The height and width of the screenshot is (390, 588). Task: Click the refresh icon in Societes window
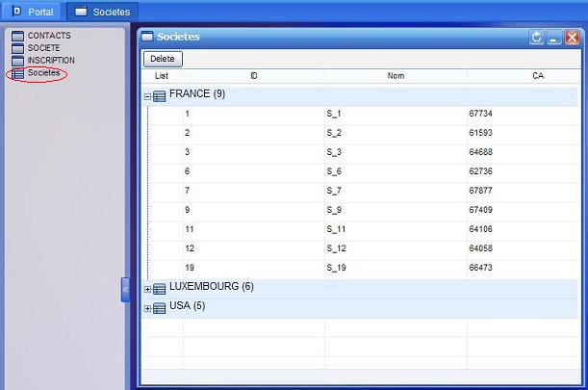click(537, 38)
